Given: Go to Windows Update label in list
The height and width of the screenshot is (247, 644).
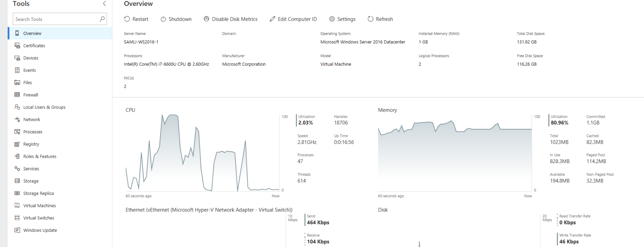Looking at the screenshot, I should point(40,230).
